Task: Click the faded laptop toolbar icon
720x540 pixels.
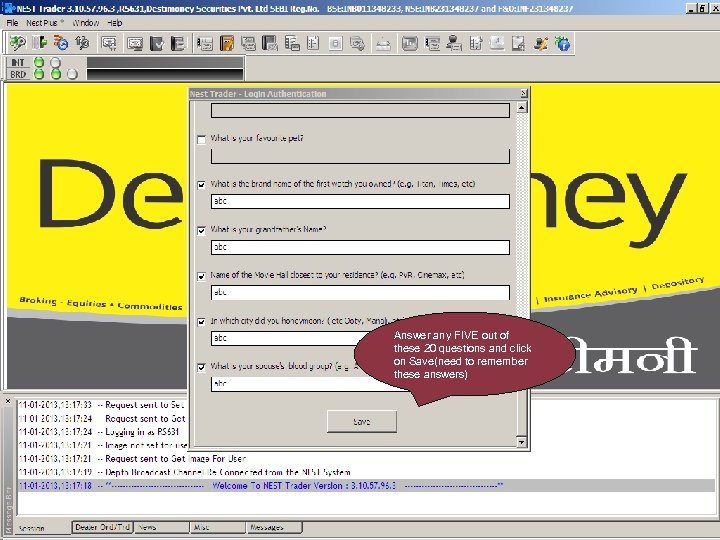Action: (497, 44)
